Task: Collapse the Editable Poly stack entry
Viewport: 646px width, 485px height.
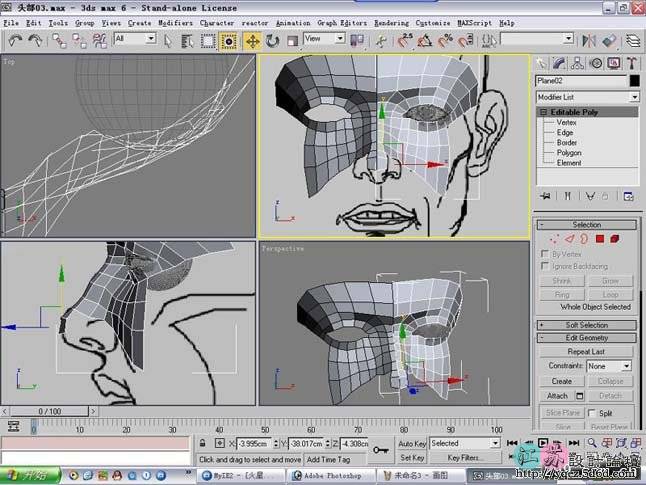Action: click(x=543, y=112)
